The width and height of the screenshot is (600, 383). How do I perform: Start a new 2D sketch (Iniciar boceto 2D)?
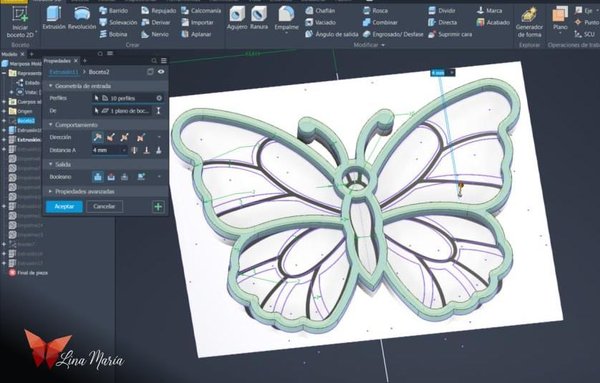point(20,22)
